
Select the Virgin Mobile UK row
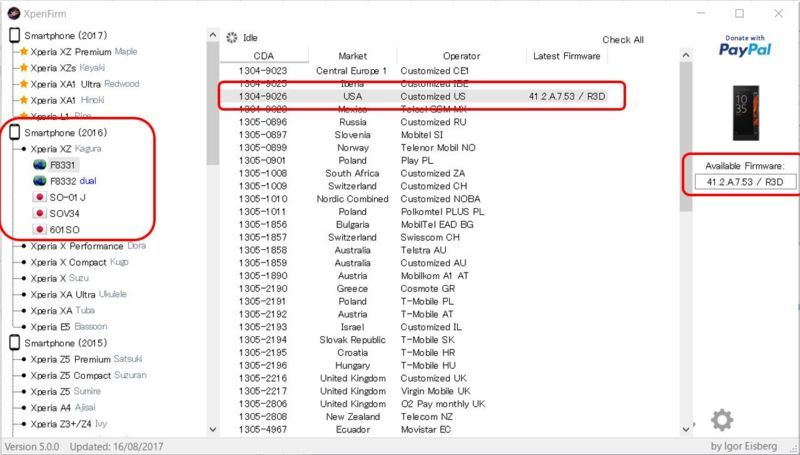[414, 391]
